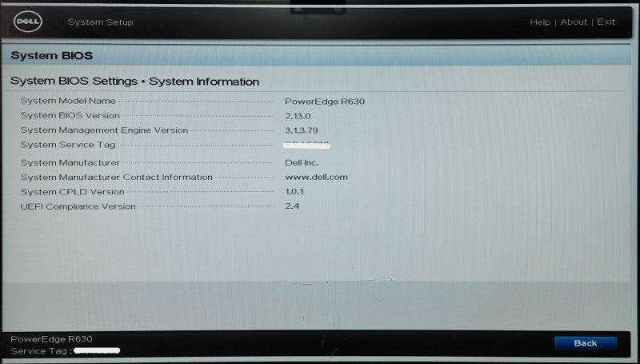Screen dimensions: 640x364
Task: Select the System BIOS Version label
Action: tap(70, 115)
